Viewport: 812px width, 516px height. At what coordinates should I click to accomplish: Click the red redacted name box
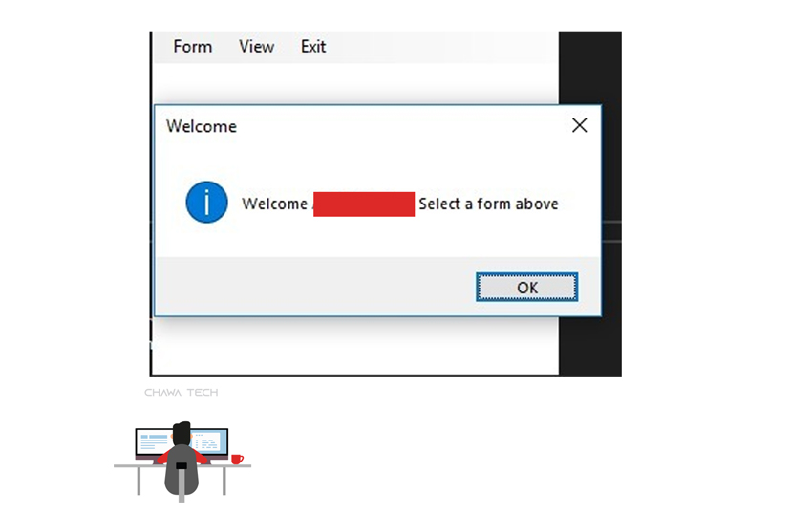tap(364, 204)
